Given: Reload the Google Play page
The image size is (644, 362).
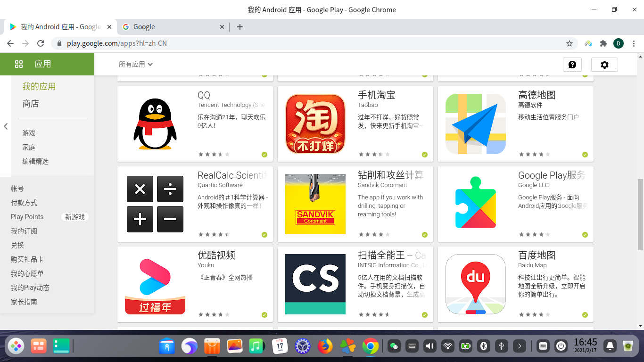Looking at the screenshot, I should (x=41, y=43).
